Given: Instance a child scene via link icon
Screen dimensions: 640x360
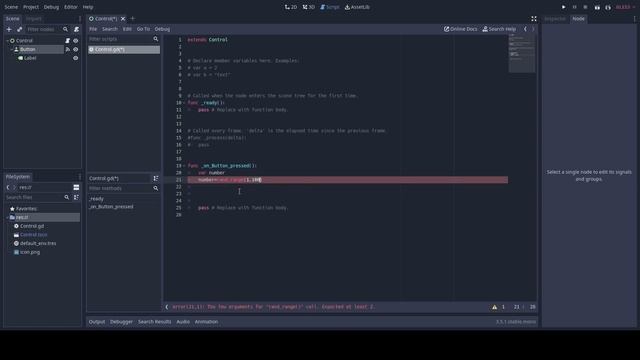Looking at the screenshot, I should (x=20, y=29).
